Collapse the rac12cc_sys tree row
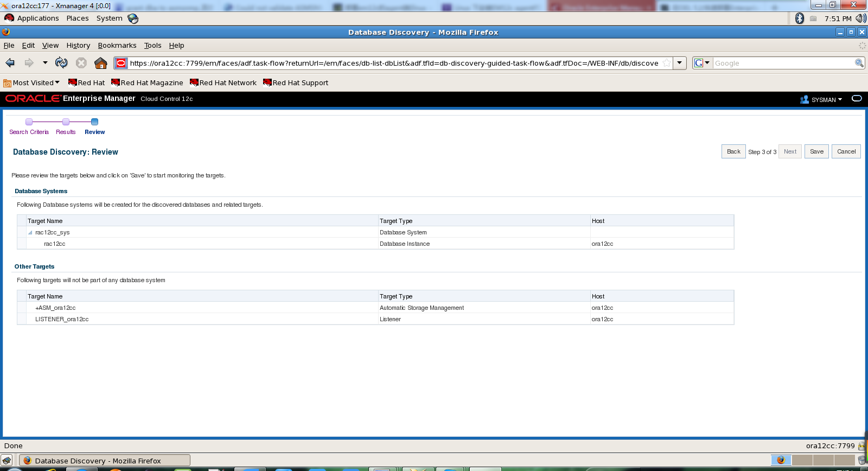868x471 pixels. point(30,232)
